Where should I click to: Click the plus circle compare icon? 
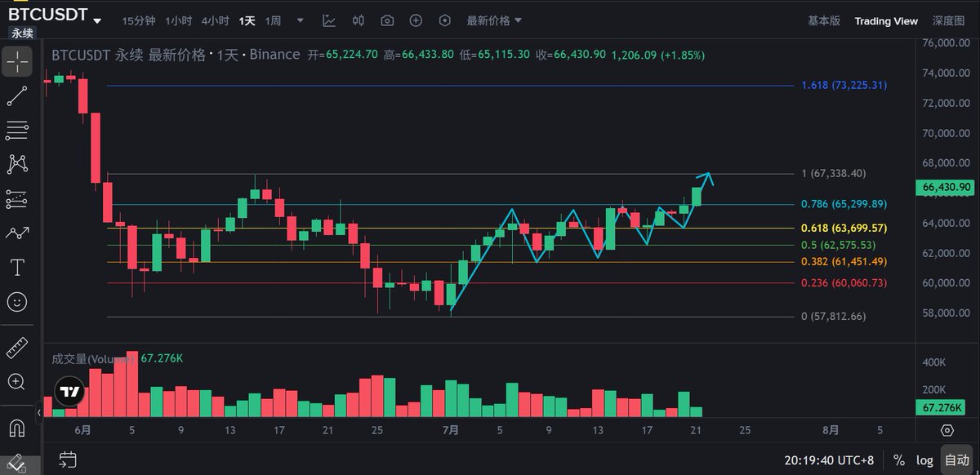416,20
